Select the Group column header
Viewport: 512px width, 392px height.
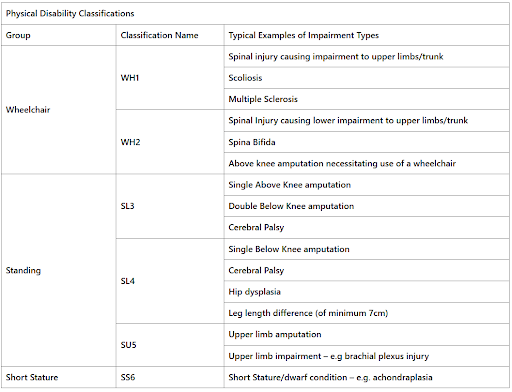coord(18,35)
